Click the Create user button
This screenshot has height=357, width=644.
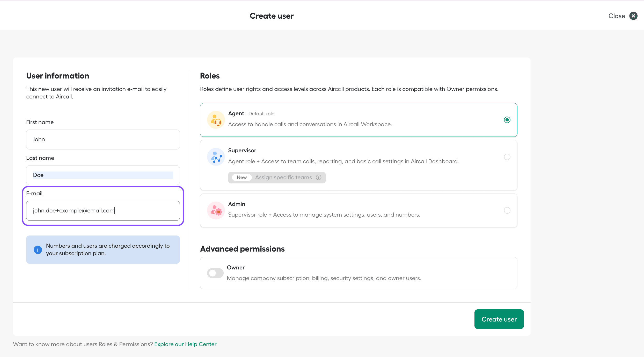tap(499, 319)
